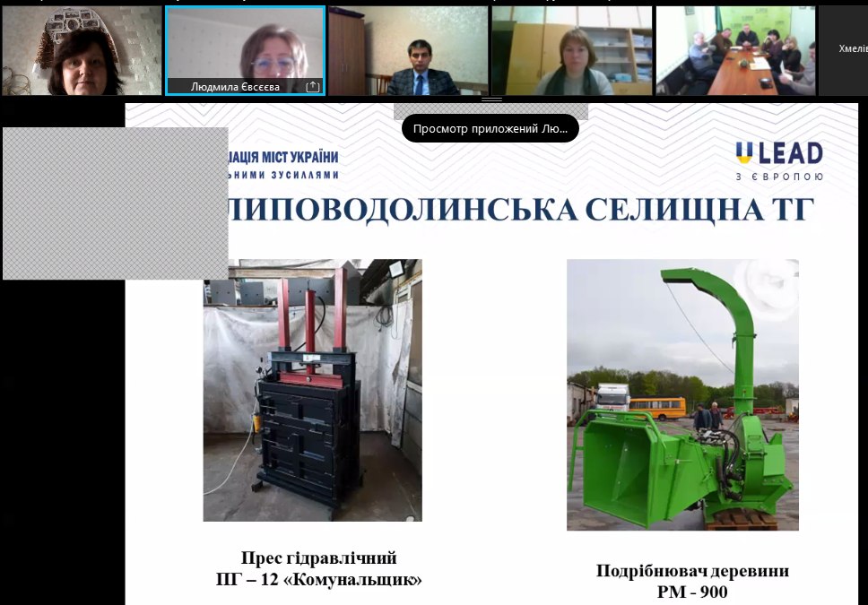Viewport: 868px width, 605px height.
Task: Open the 'Просмотр приложений' sharing banner
Action: [x=490, y=128]
